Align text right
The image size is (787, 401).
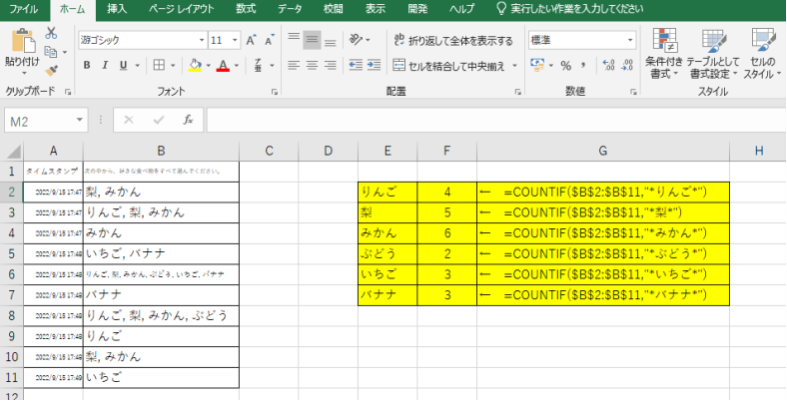click(330, 65)
